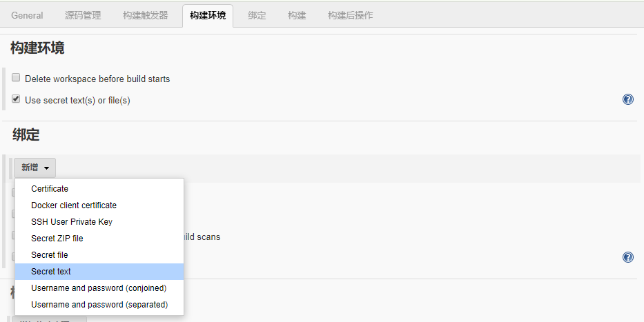This screenshot has height=322, width=644.
Task: Switch to the 构建后操作 tab
Action: 351,15
